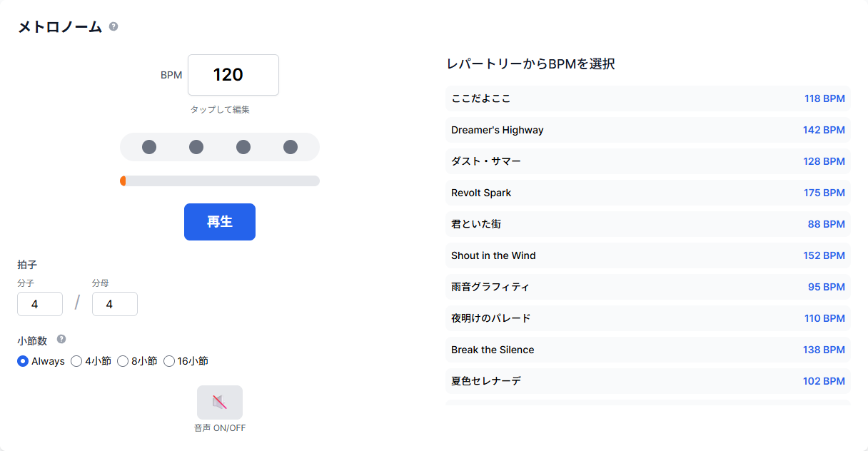Click the 分子 numerator field
The image size is (868, 451).
click(x=40, y=304)
